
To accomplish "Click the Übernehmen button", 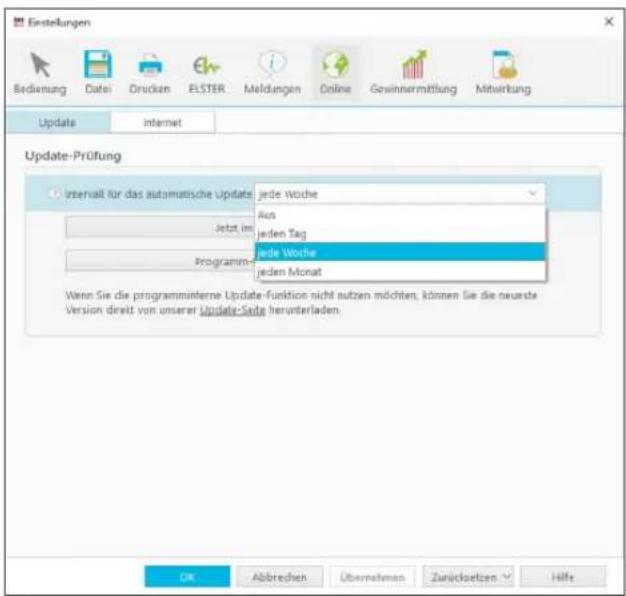I will click(372, 576).
